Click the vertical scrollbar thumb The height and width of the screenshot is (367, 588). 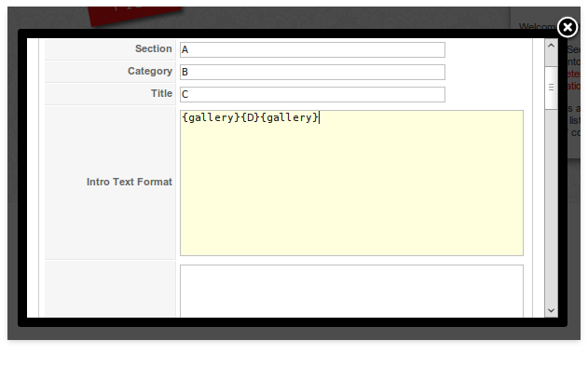551,88
